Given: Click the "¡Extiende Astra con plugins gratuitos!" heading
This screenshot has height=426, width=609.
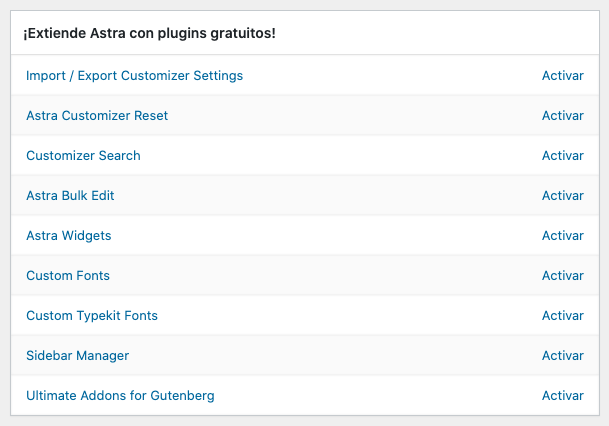Looking at the screenshot, I should click(149, 34).
